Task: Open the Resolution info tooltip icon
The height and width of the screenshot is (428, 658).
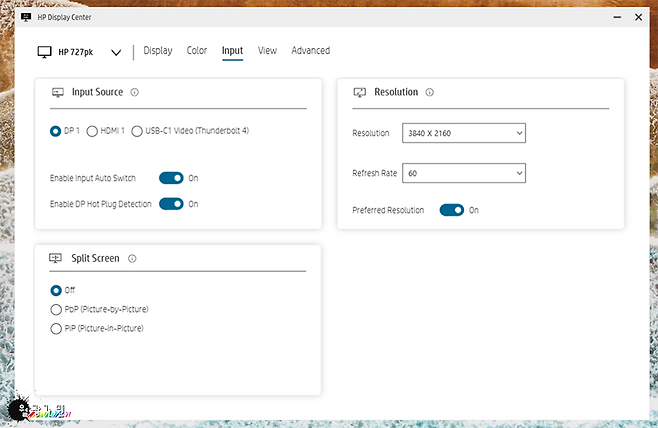Action: [x=430, y=92]
